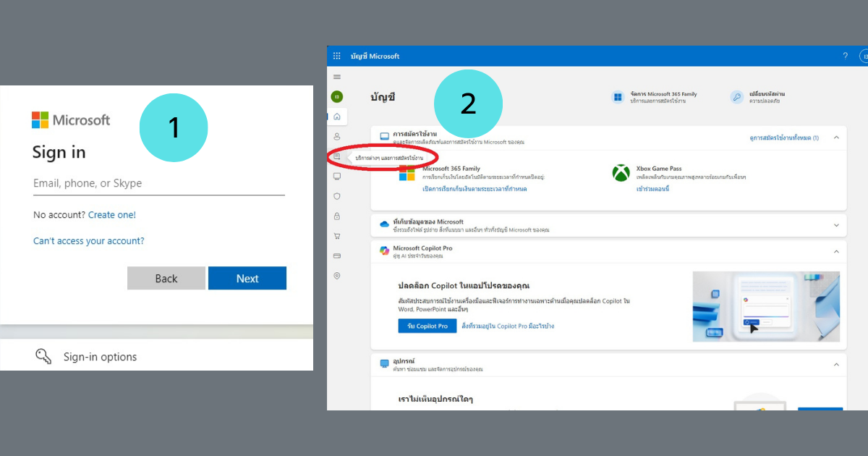Click ที่เก็บข้อมูลของ Microsoft heading

click(428, 221)
